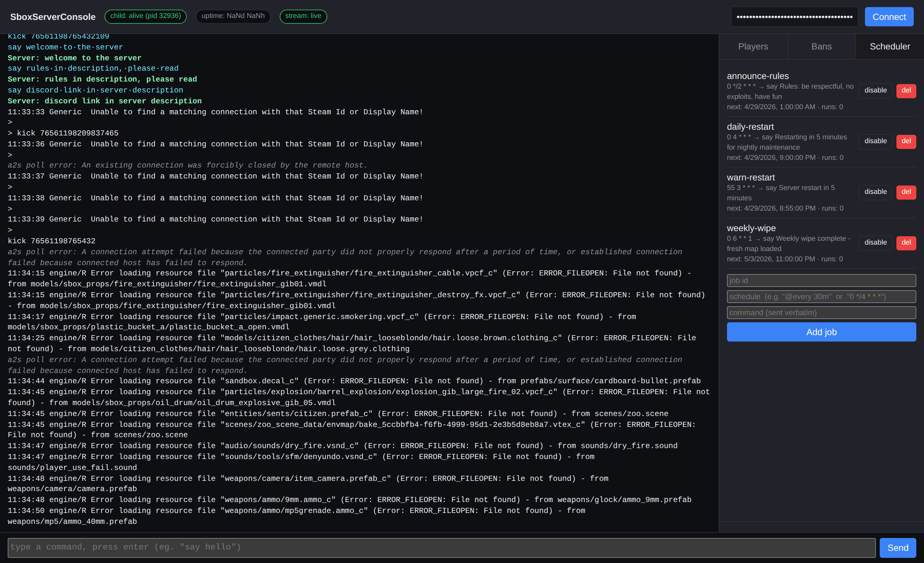Disable the warn-restart job
Image resolution: width=924 pixels, height=563 pixels.
tap(875, 192)
